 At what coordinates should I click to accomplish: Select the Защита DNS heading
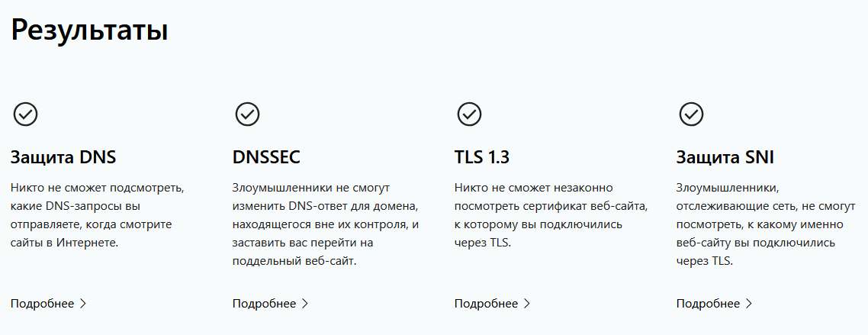tap(63, 157)
